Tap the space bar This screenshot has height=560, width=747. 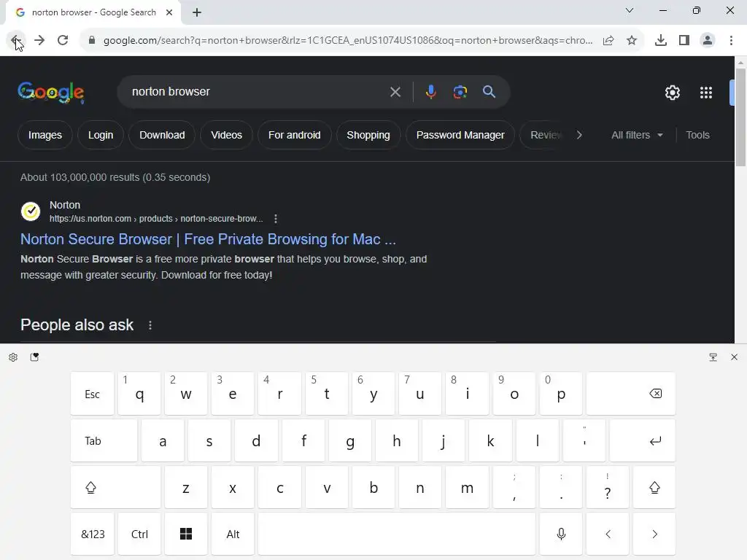(397, 534)
